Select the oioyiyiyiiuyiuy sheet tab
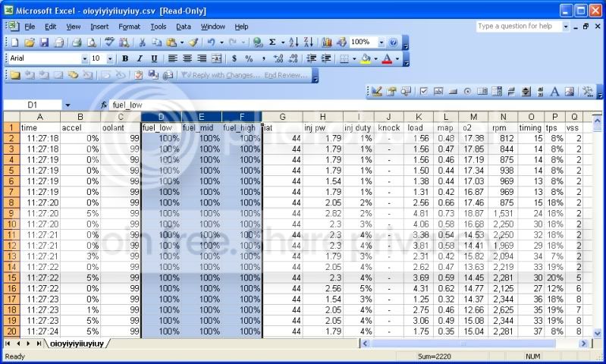606x364 pixels. pos(77,344)
